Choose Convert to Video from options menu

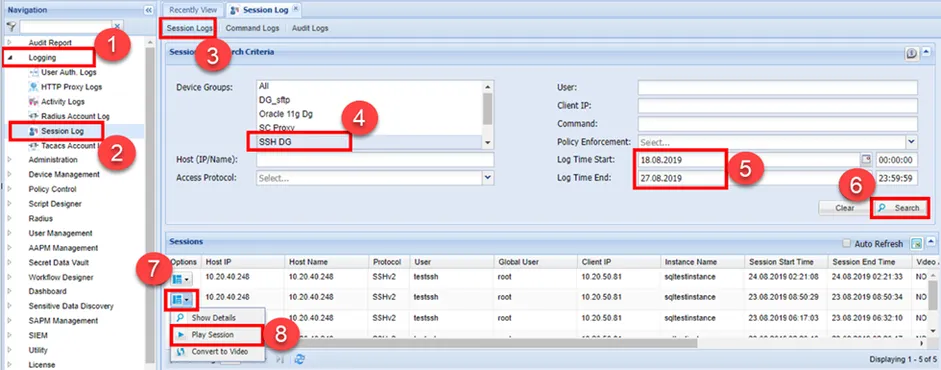point(217,352)
